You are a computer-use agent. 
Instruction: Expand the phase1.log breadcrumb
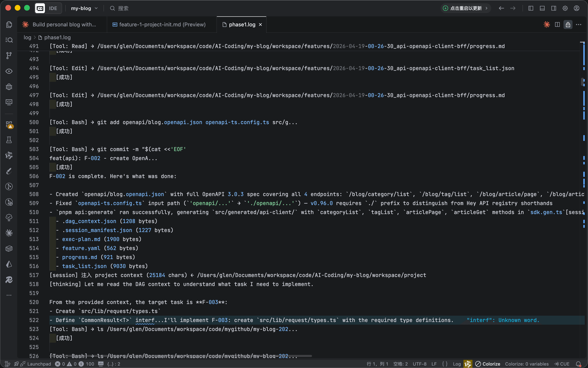[55, 37]
